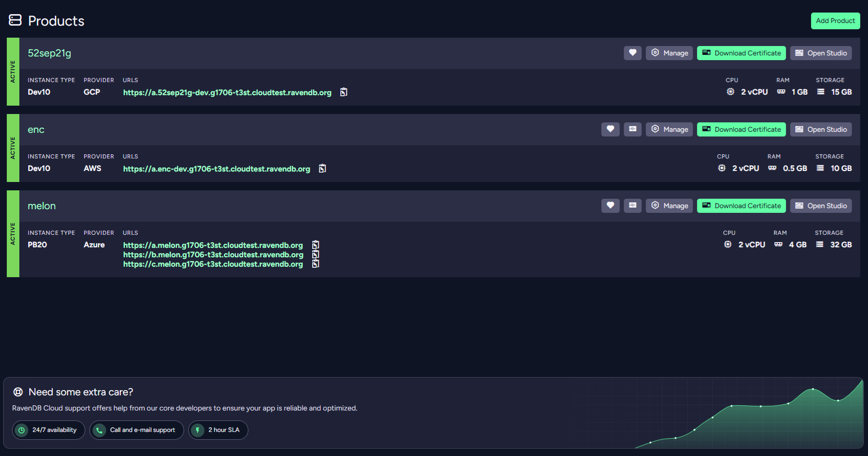Copy the enc-dev URL with the clipboard icon
The width and height of the screenshot is (868, 456).
[x=323, y=168]
